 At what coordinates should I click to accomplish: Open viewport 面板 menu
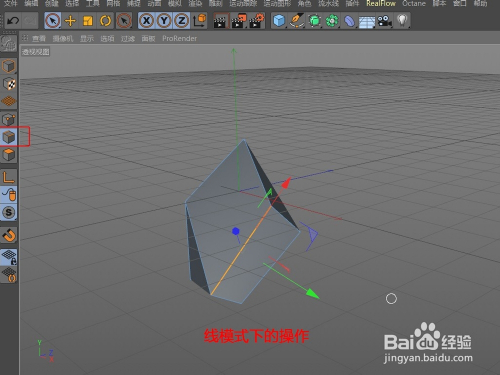(x=148, y=39)
